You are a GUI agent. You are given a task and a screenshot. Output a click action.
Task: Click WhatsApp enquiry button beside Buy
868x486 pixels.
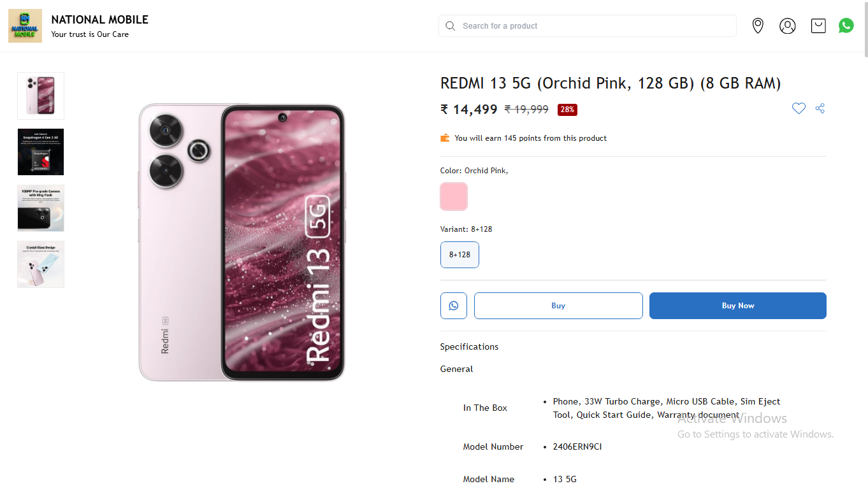pos(454,306)
